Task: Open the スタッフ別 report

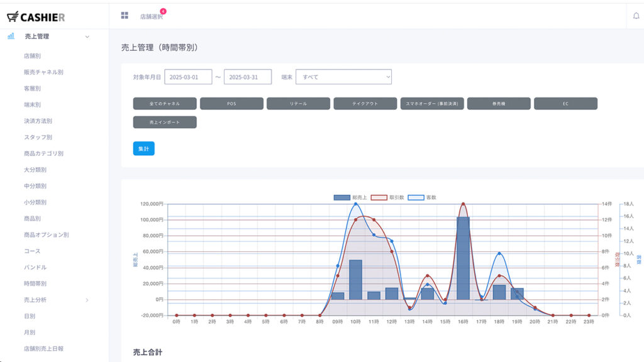Action: pos(38,137)
